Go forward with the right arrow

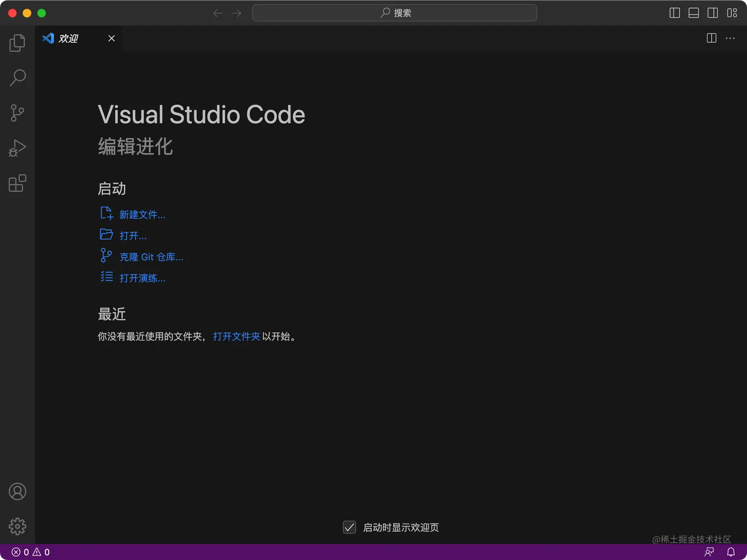coord(237,13)
